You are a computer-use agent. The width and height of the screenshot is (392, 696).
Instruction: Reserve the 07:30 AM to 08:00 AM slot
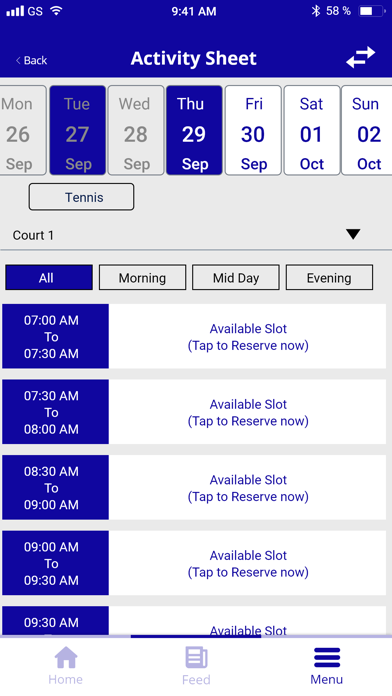point(248,412)
